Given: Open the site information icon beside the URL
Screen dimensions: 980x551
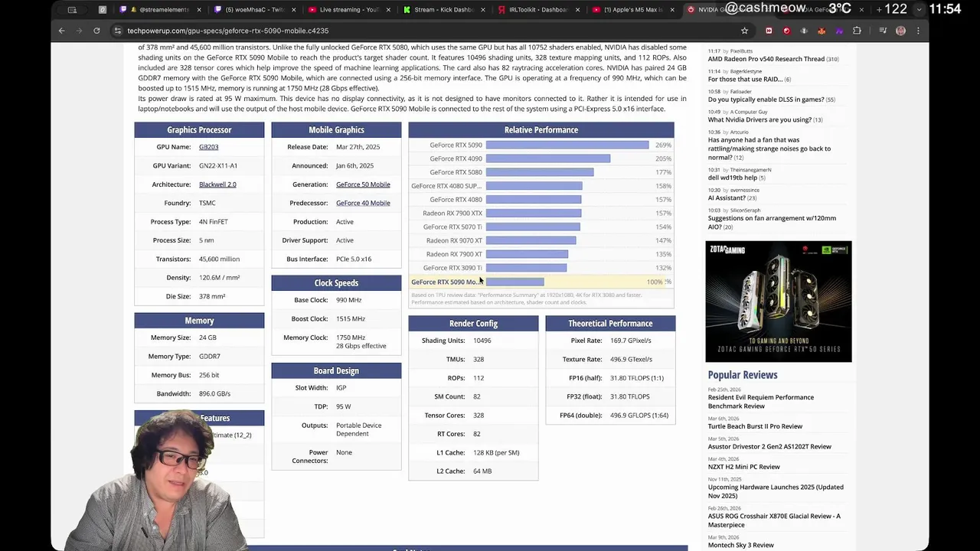Looking at the screenshot, I should coord(117,31).
